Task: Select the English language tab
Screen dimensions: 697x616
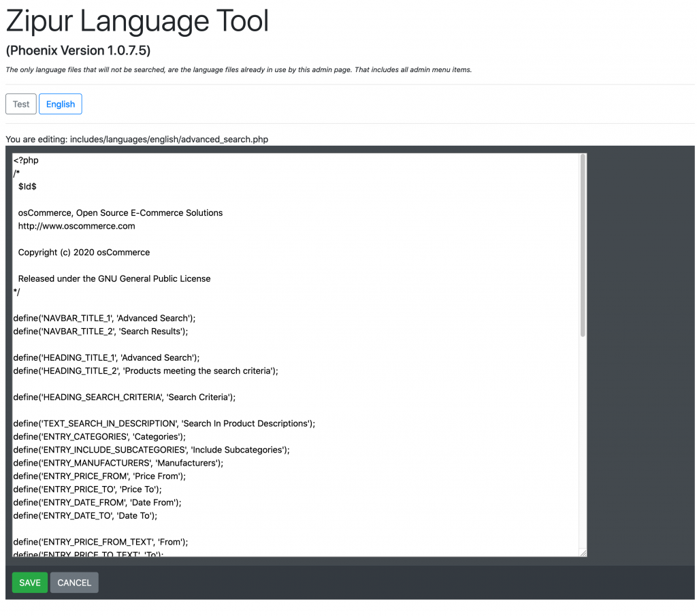Action: click(x=61, y=104)
